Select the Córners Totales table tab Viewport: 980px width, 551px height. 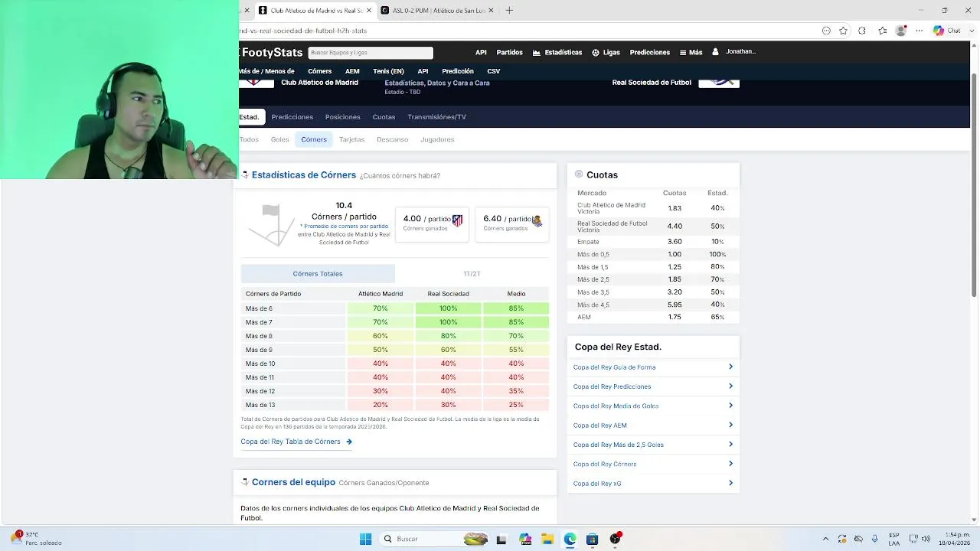(x=318, y=273)
